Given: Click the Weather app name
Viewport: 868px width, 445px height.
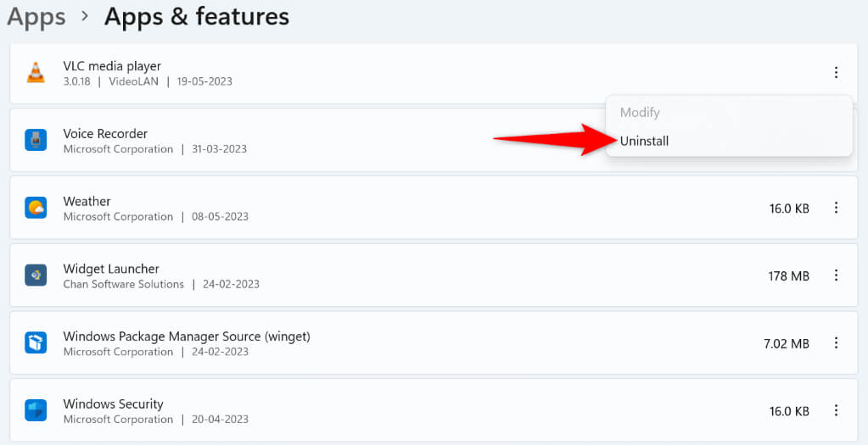Looking at the screenshot, I should pos(87,202).
